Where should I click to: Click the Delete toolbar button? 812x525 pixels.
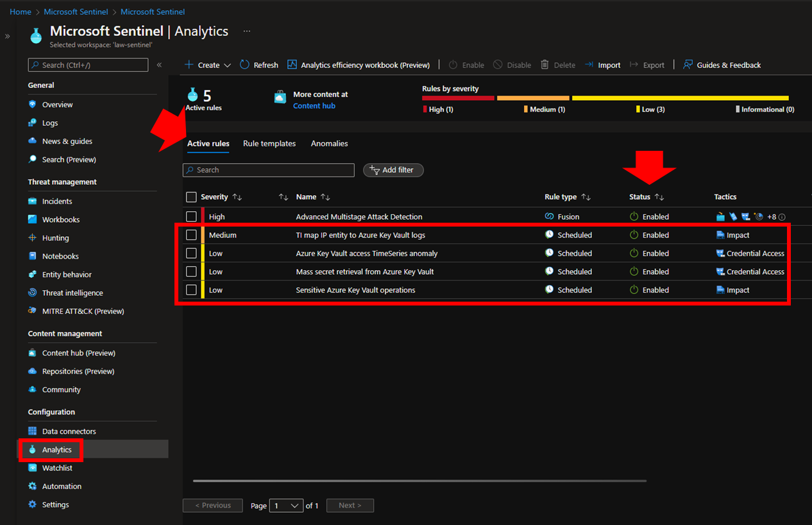point(558,65)
